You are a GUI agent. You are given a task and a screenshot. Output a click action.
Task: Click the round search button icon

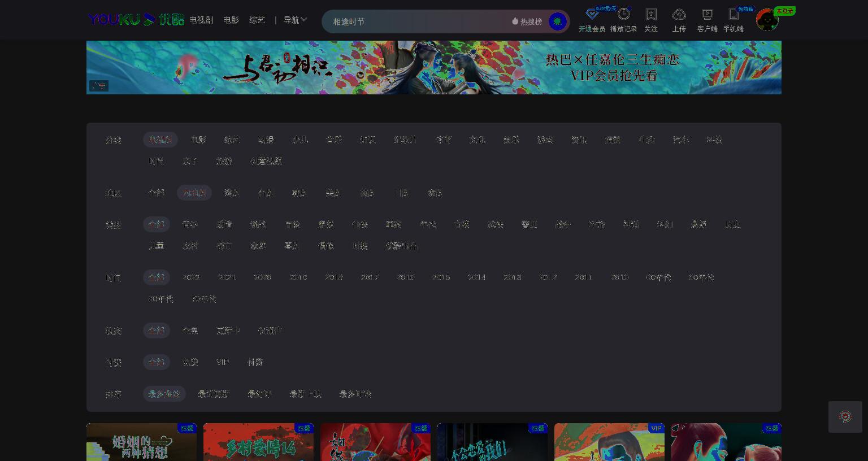click(x=558, y=21)
